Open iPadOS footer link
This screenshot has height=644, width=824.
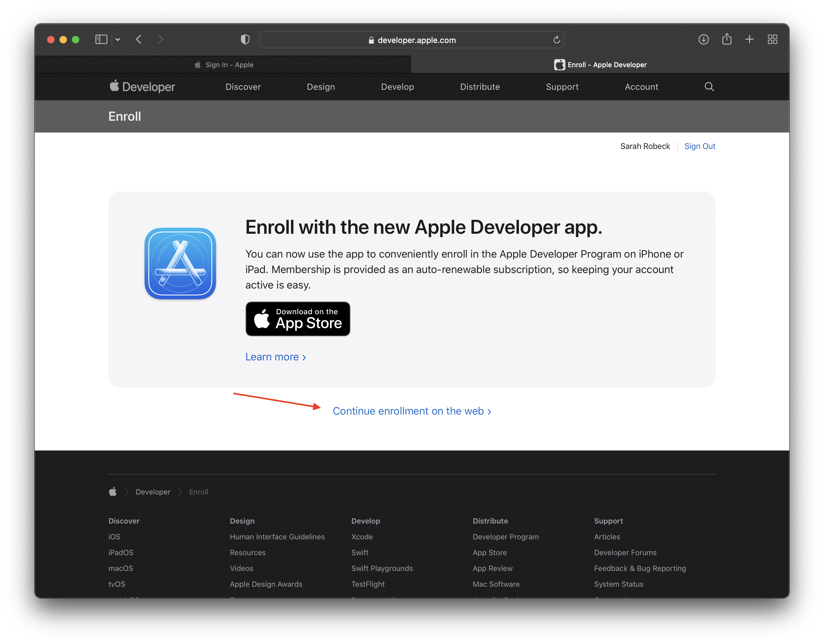coord(121,553)
